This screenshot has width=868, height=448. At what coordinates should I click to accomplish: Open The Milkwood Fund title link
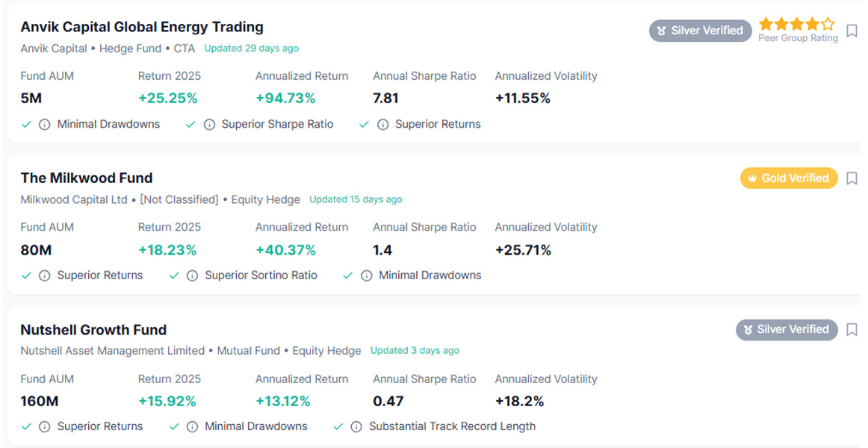pos(87,178)
